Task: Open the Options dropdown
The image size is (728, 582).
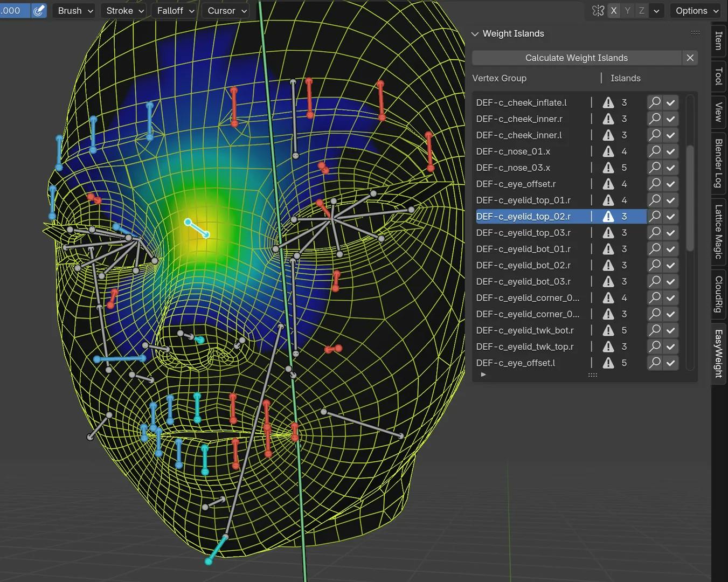Action: [697, 11]
